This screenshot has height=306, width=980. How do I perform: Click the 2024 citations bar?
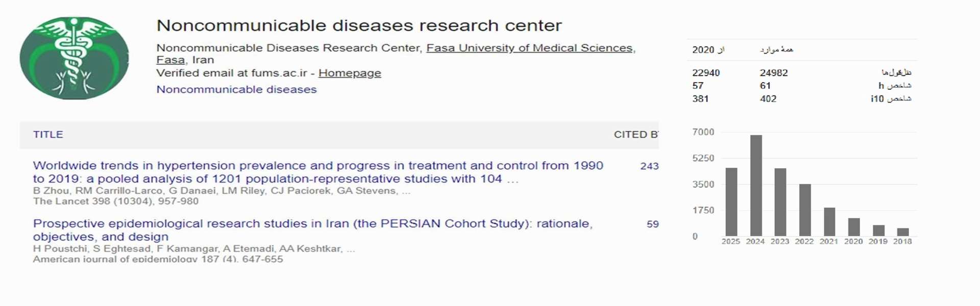[756, 185]
